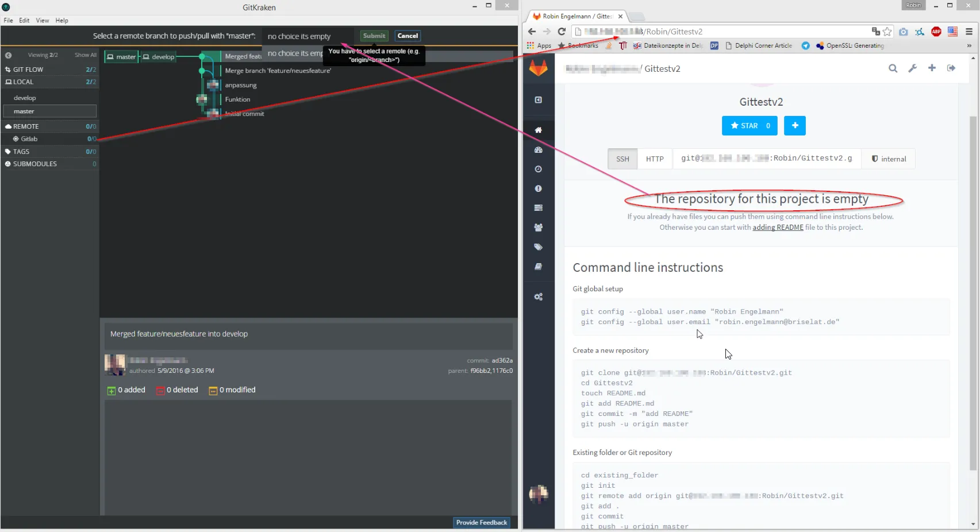Expand the Gitlab remote entry
Viewport: 980px width, 532px height.
coord(50,139)
